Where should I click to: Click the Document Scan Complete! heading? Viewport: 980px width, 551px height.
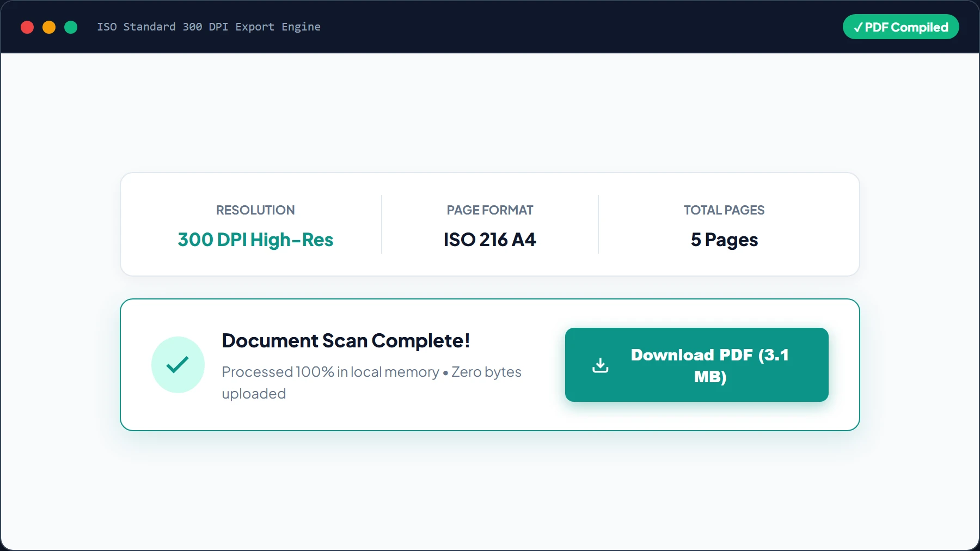(346, 341)
